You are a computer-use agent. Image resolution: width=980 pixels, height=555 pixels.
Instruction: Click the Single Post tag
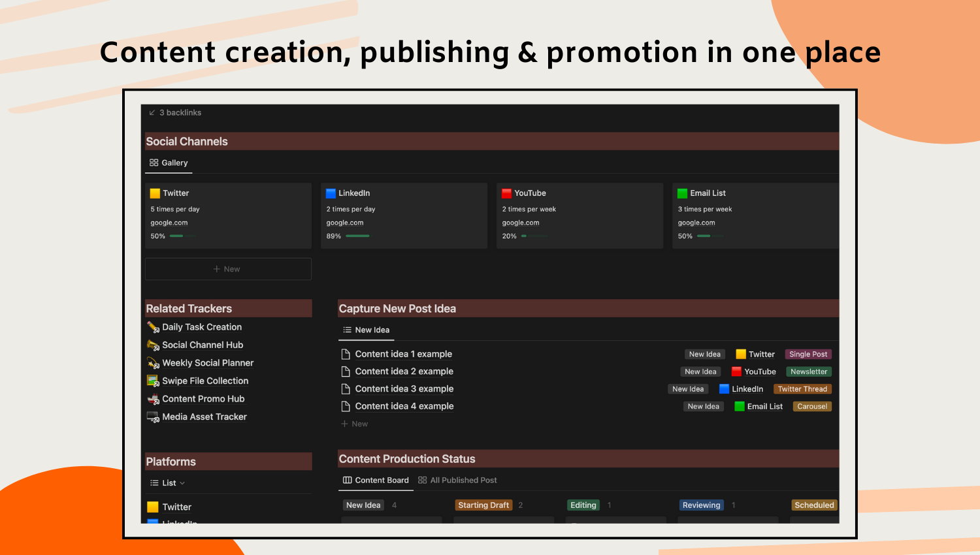[808, 355]
